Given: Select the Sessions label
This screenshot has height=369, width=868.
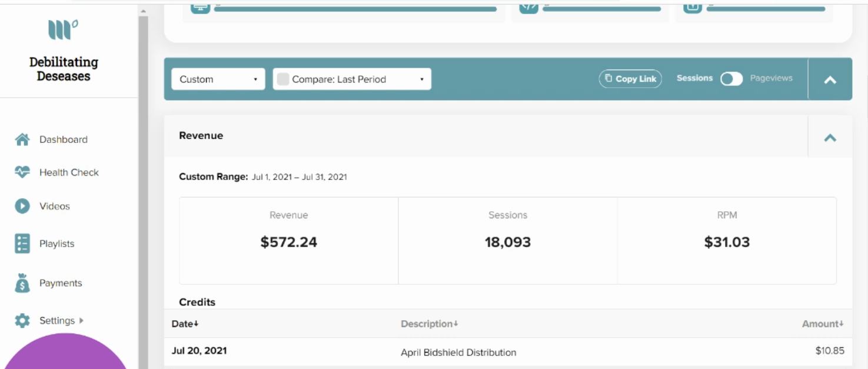Looking at the screenshot, I should [694, 78].
